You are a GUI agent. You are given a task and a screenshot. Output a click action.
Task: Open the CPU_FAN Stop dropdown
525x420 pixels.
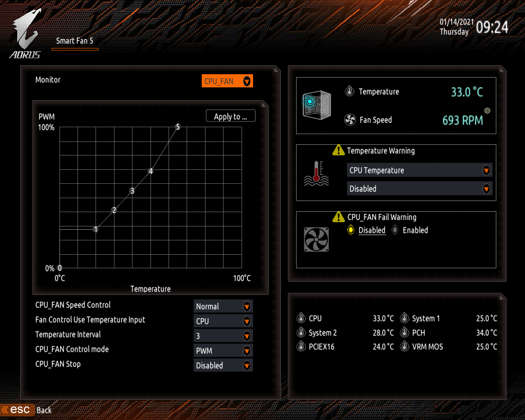[223, 365]
